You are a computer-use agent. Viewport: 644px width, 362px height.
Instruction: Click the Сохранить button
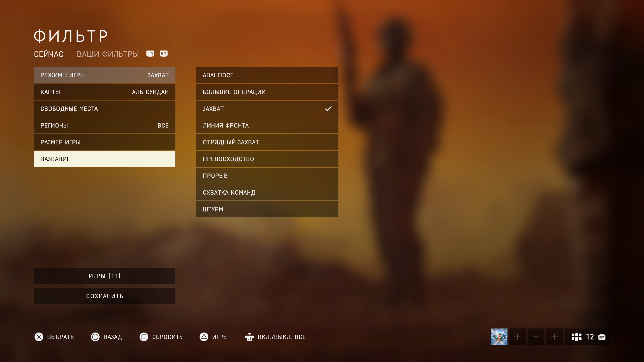(104, 296)
